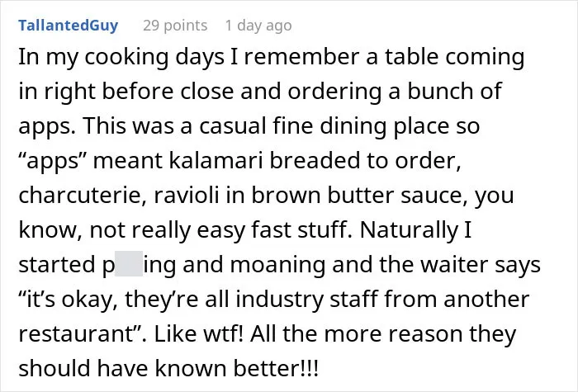This screenshot has width=578, height=392.
Task: Click the 29 points score label
Action: point(175,26)
